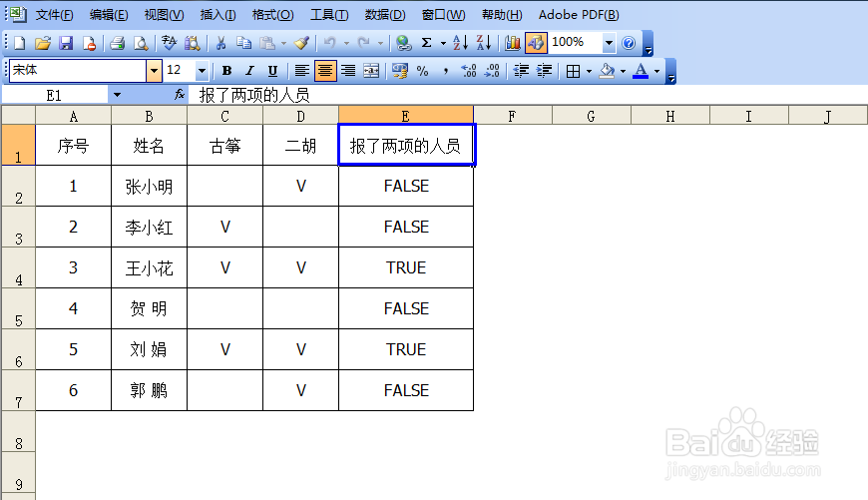The width and height of the screenshot is (868, 500).
Task: Activate the Format Painter brush
Action: point(301,43)
